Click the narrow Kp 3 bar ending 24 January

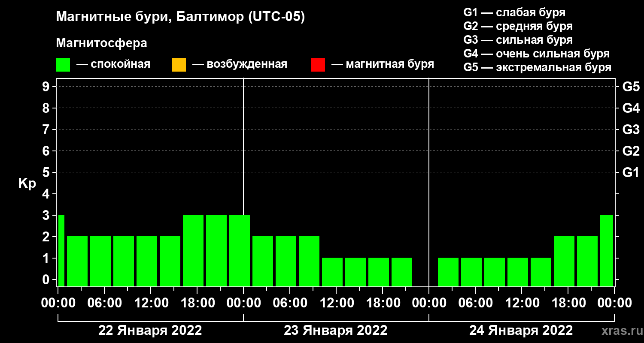607,250
